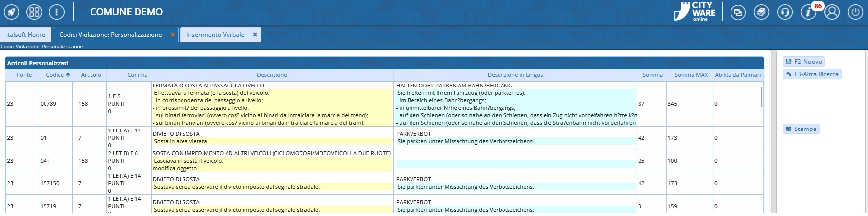
Task: Switch to Inserimento Verbale tab
Action: [215, 35]
